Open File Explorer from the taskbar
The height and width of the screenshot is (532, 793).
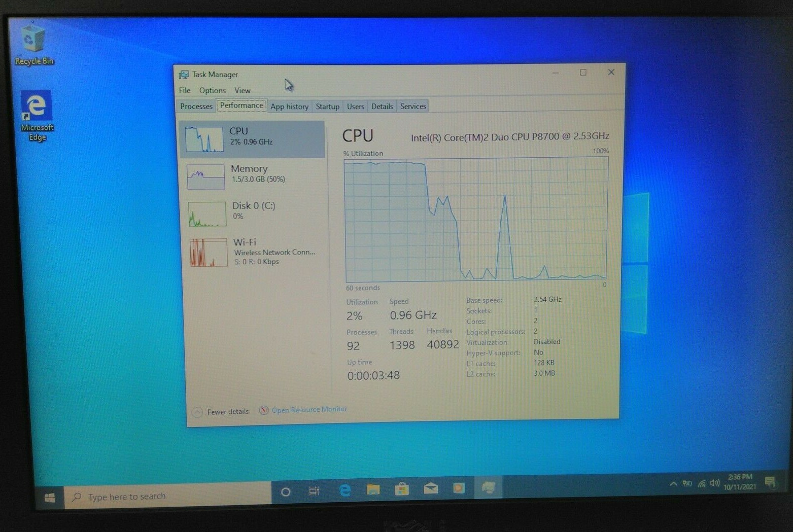click(373, 489)
